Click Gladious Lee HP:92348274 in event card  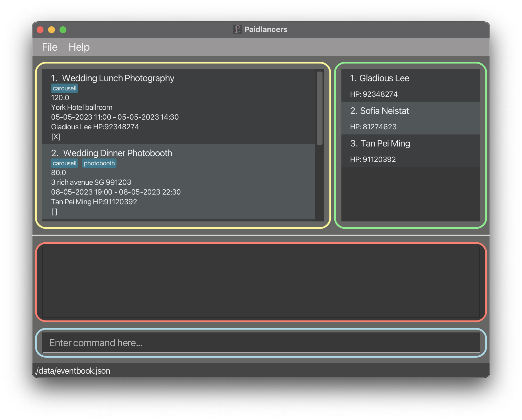(x=95, y=127)
